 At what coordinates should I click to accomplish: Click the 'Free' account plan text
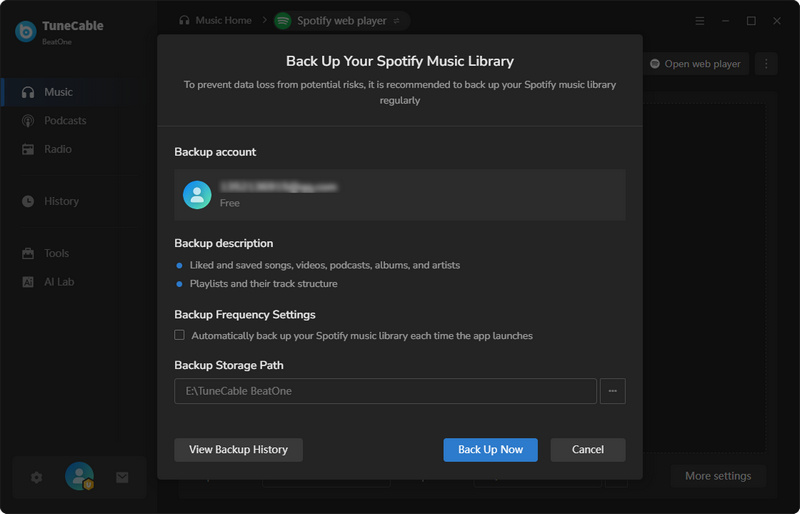pyautogui.click(x=230, y=203)
